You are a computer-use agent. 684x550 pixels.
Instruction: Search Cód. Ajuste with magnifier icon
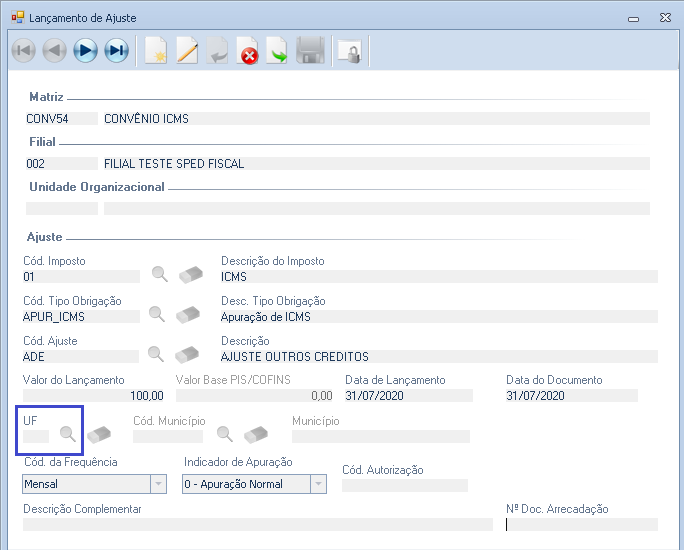156,354
